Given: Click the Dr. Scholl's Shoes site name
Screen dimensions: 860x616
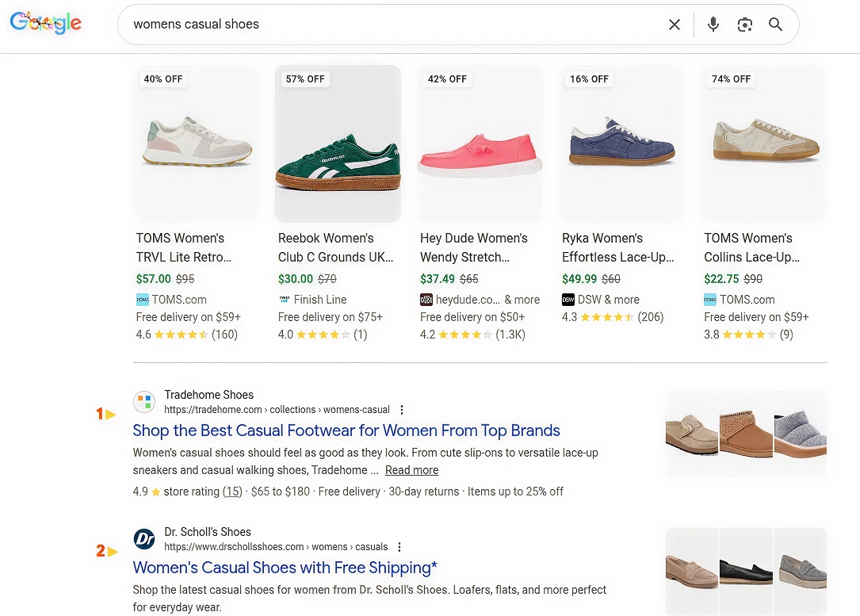Looking at the screenshot, I should coord(208,532).
